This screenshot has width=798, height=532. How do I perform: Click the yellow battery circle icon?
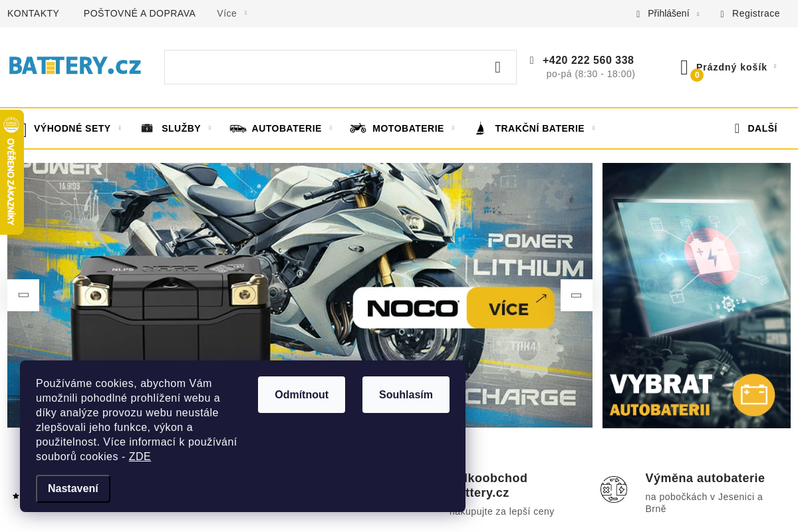[x=753, y=395]
